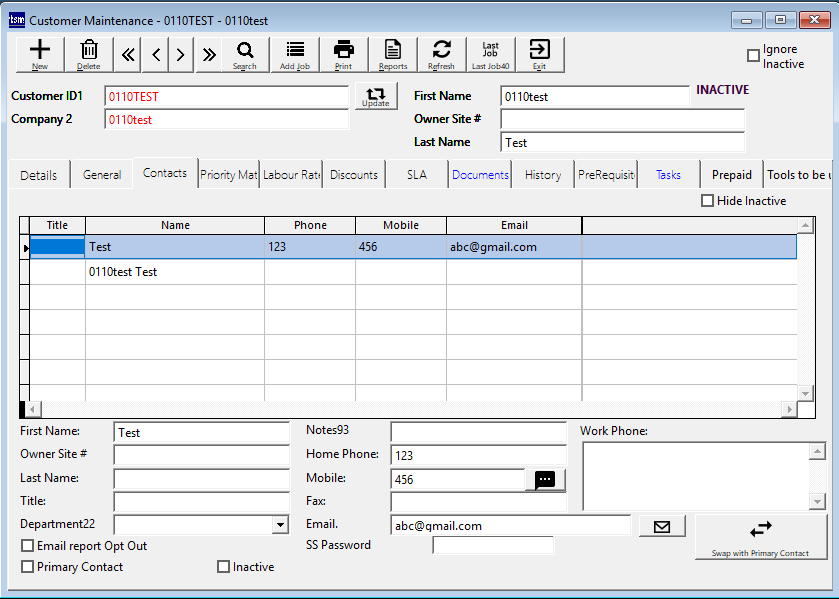The height and width of the screenshot is (599, 839).
Task: Click the Refresh toolbar icon
Action: [441, 54]
